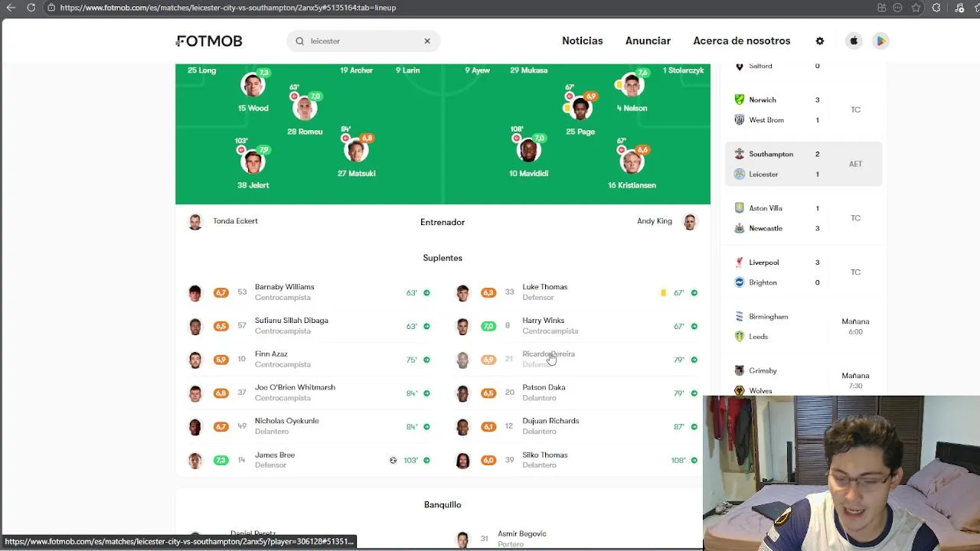Open substitute Ricardo Pereira
The image size is (980, 551).
pos(577,360)
